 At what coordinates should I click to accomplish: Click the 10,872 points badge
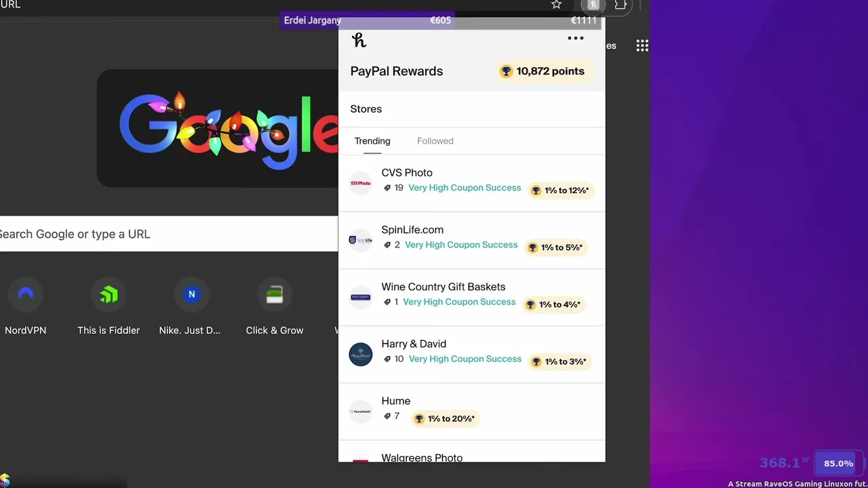(542, 71)
